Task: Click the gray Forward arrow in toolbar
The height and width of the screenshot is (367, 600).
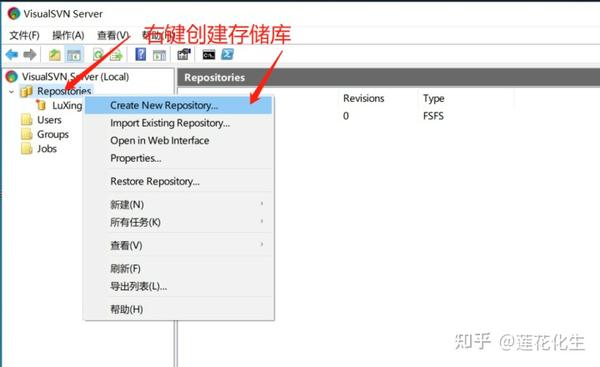Action: pyautogui.click(x=30, y=55)
